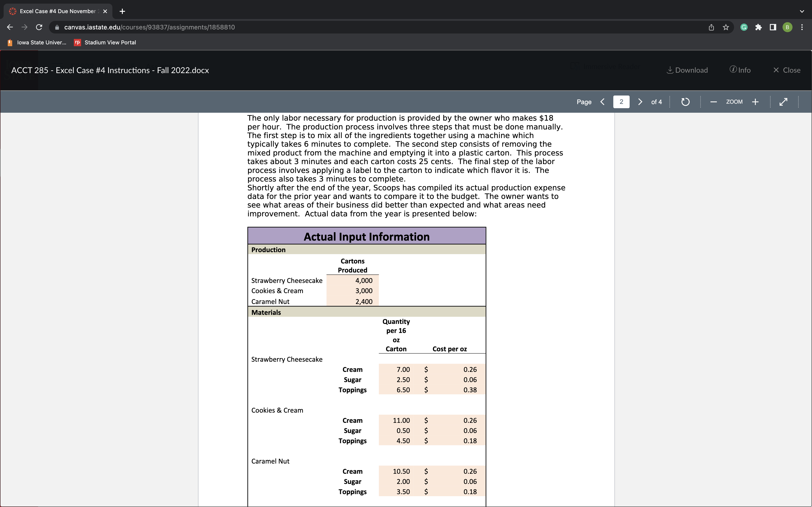Open the browser extensions puzzle icon
The image size is (812, 507).
point(758,27)
